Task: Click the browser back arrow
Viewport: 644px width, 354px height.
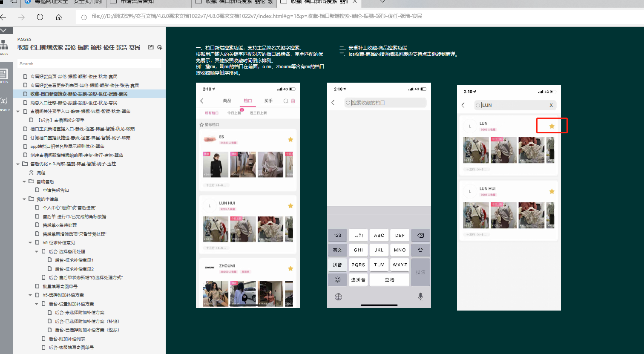Action: [3, 17]
